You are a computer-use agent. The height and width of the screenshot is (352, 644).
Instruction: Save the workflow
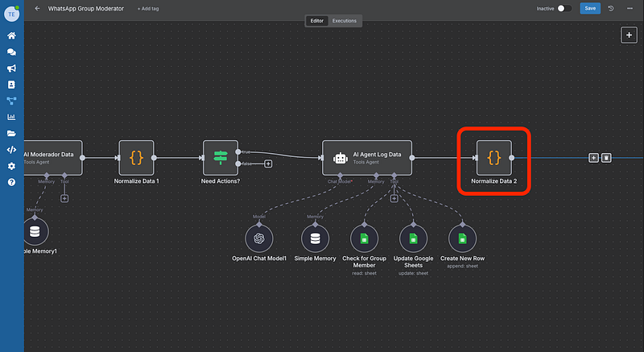point(590,8)
